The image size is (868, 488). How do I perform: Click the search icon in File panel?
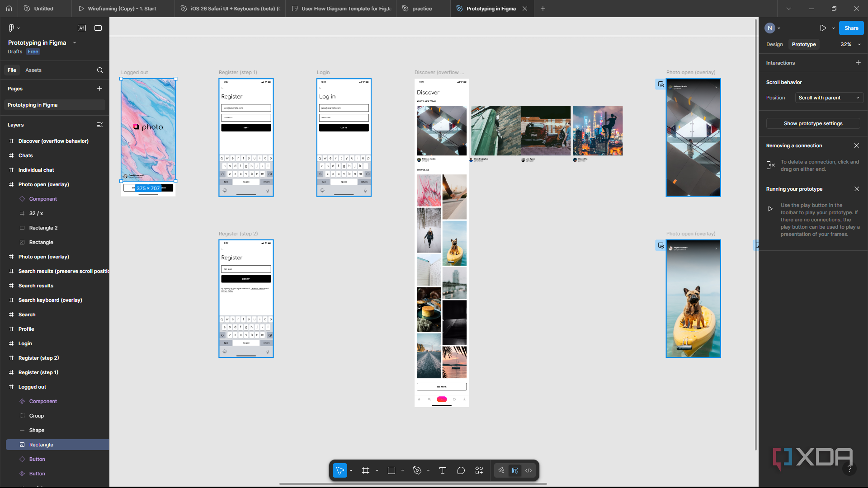click(100, 70)
